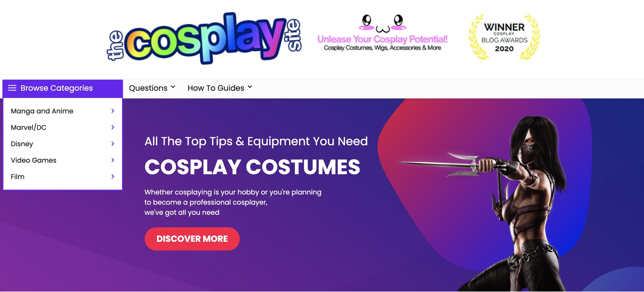This screenshot has height=292, width=644.
Task: Click the Discover More button
Action: pyautogui.click(x=192, y=239)
